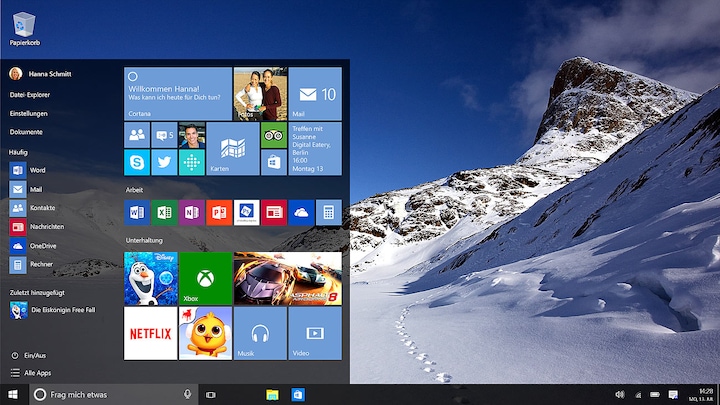The image size is (720, 405).
Task: Select the Unterhaltung group heading
Action: pyautogui.click(x=144, y=240)
